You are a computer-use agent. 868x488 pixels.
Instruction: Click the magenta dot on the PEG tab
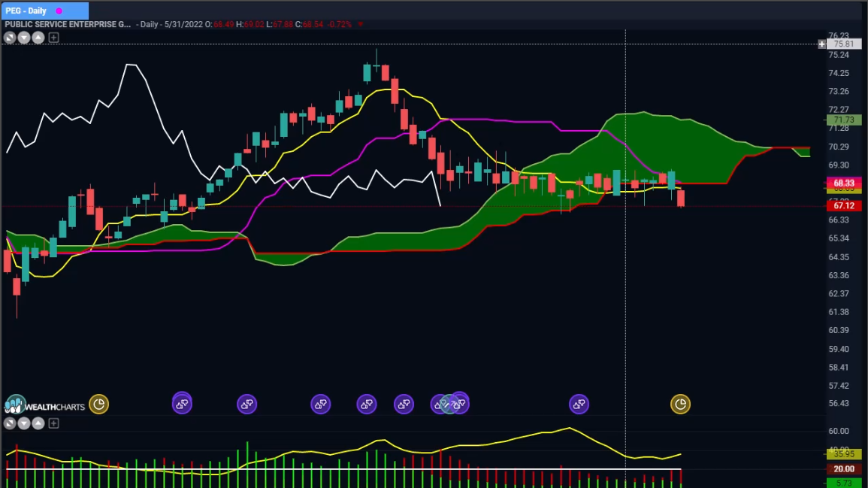pos(59,11)
